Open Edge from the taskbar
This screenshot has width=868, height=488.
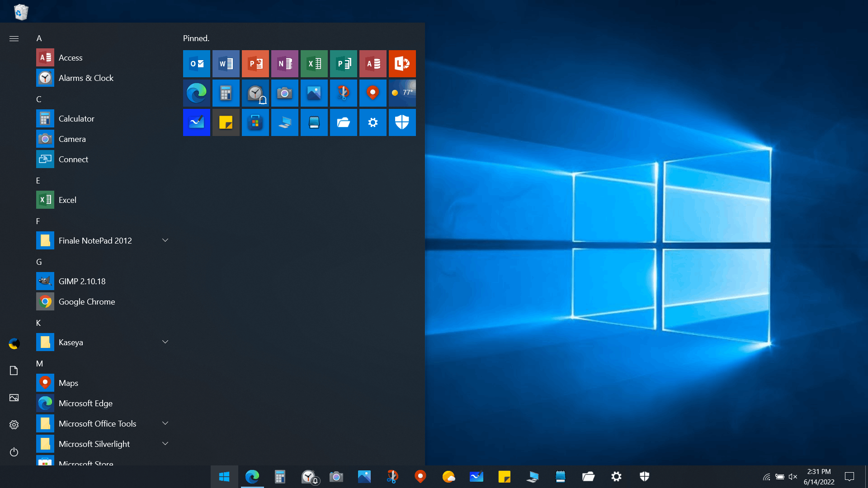(252, 477)
